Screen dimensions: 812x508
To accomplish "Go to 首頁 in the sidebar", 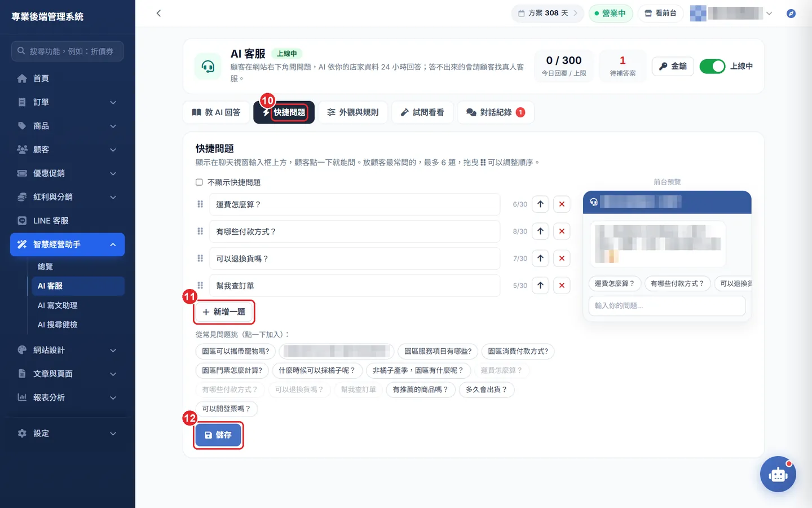I will click(x=68, y=78).
